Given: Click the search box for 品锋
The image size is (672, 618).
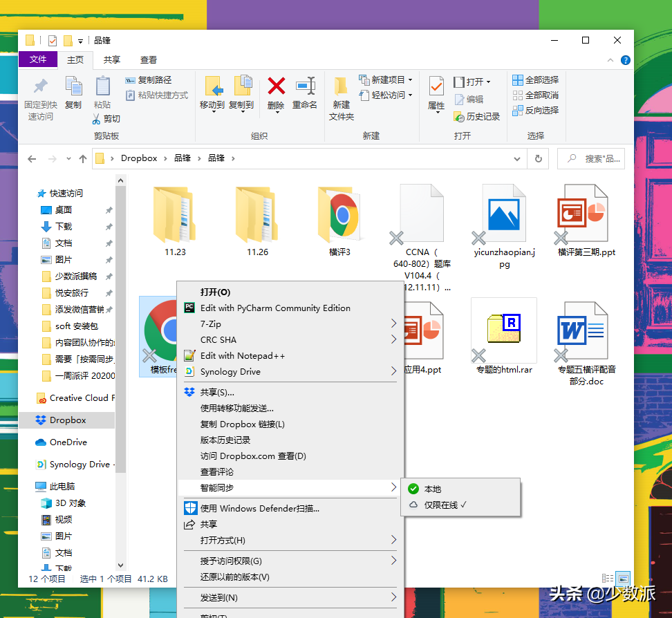Looking at the screenshot, I should tap(591, 159).
